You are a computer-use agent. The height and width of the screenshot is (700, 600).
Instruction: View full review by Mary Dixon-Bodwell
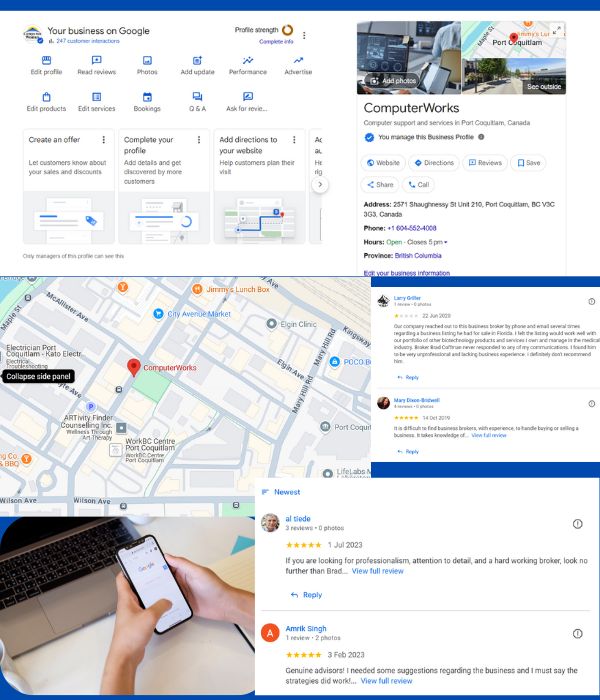coord(489,435)
